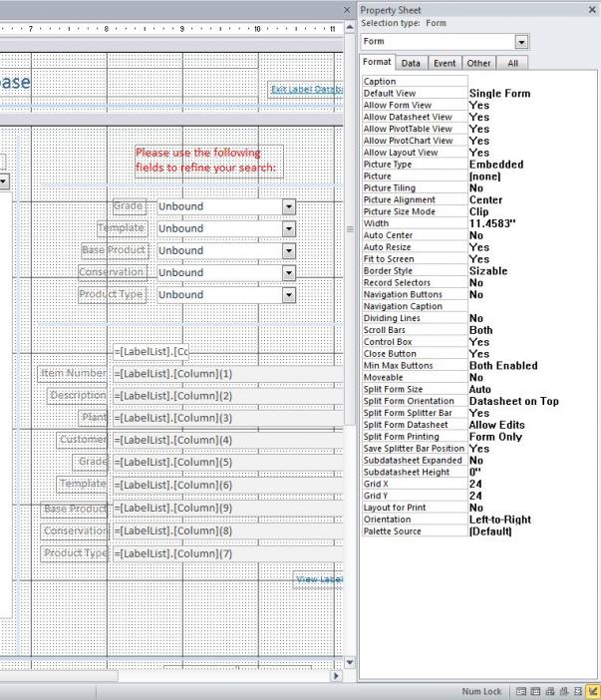Select the =[LabelList].[Column](7) text box
Viewport: 601px width, 700px height.
[x=227, y=554]
